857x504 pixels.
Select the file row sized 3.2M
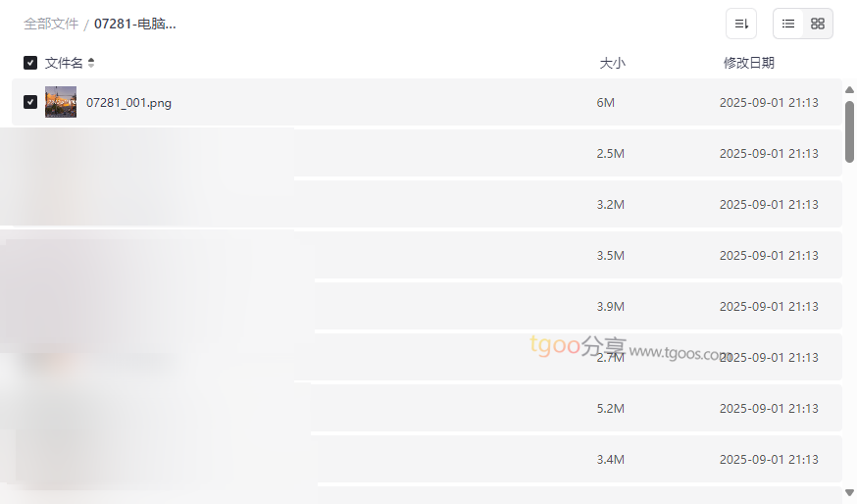pyautogui.click(x=490, y=205)
